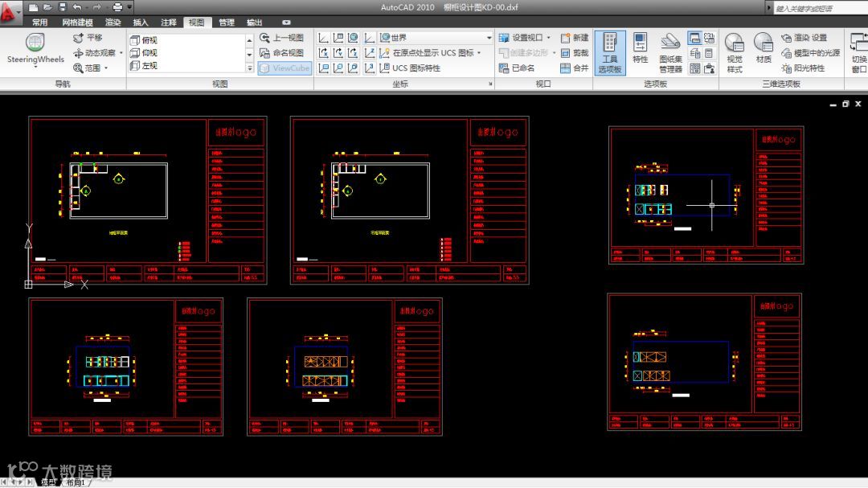This screenshot has width=868, height=488.
Task: Click the Open folder icon in quick access toolbar
Action: coord(47,7)
